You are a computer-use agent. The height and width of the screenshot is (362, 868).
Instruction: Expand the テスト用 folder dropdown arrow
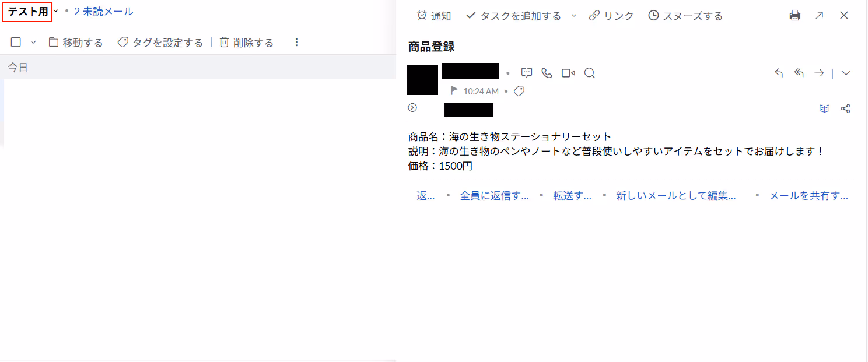[56, 11]
